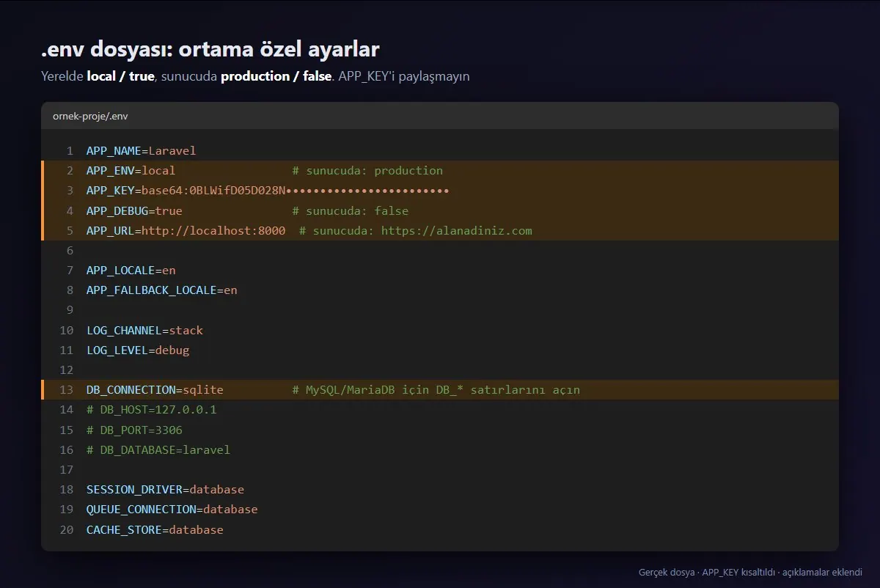Image resolution: width=880 pixels, height=588 pixels.
Task: Select the QUEUE_CONNECTION=database line
Action: pos(172,510)
